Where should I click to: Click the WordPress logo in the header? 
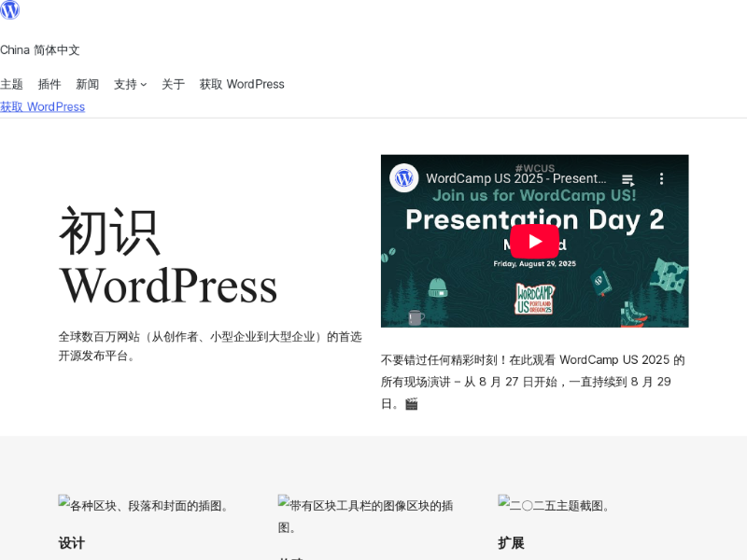pos(10,10)
